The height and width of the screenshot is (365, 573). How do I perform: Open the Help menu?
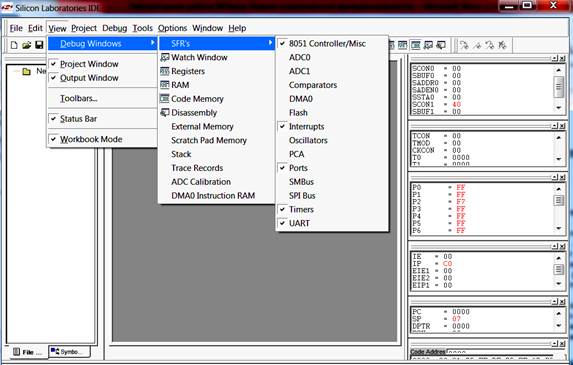(x=237, y=28)
